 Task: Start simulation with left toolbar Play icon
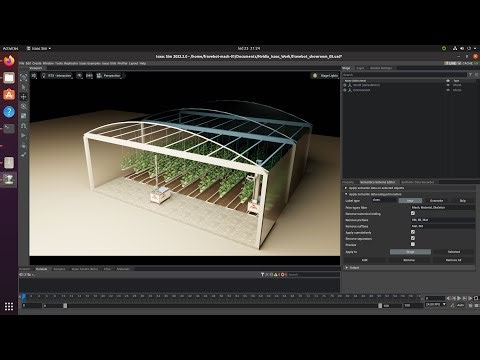24,135
